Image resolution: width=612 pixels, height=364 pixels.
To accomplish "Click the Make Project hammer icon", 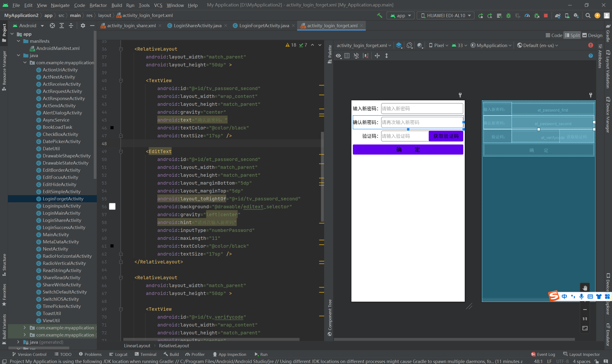I will (x=380, y=16).
